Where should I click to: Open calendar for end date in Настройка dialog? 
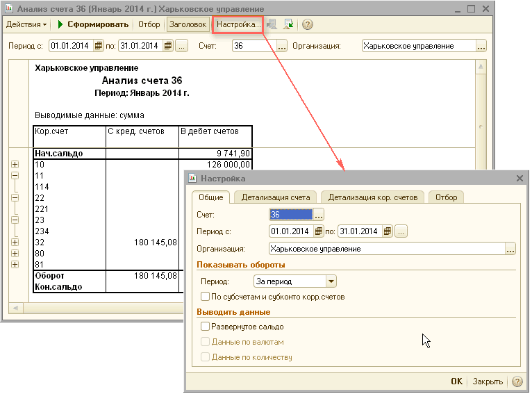pos(388,231)
